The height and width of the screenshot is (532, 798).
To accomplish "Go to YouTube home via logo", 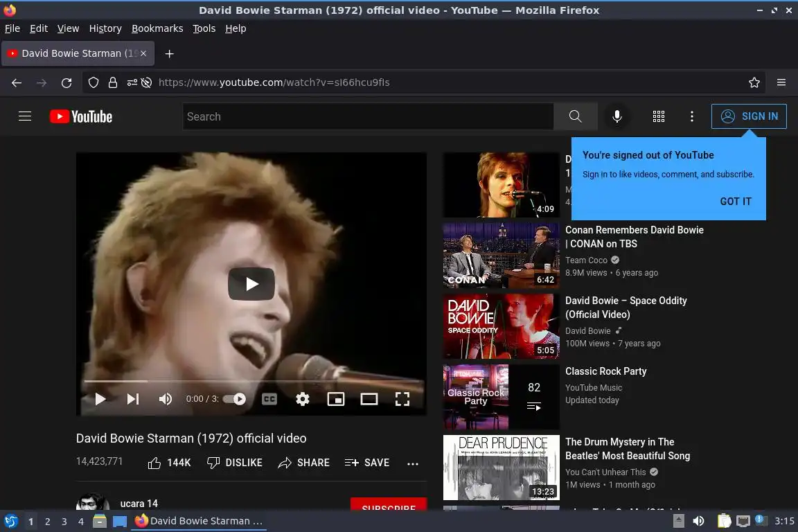I will [81, 116].
